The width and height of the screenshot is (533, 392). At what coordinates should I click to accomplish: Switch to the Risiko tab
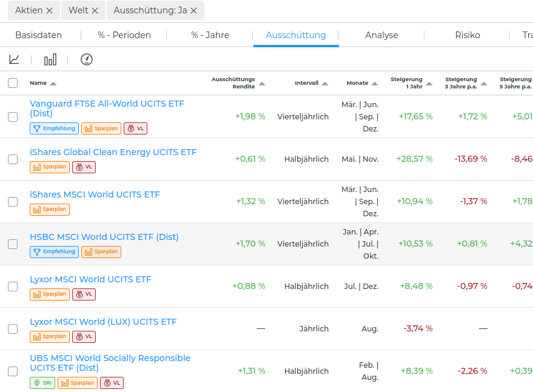(x=468, y=35)
